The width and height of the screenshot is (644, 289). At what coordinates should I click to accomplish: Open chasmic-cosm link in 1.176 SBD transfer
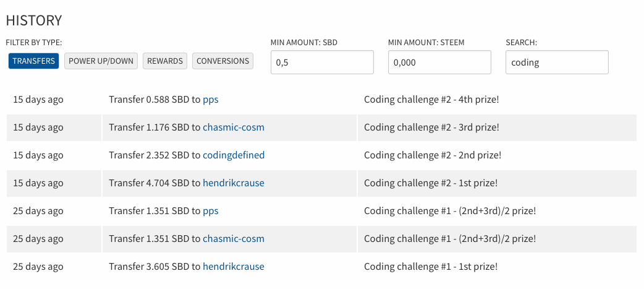(x=234, y=127)
